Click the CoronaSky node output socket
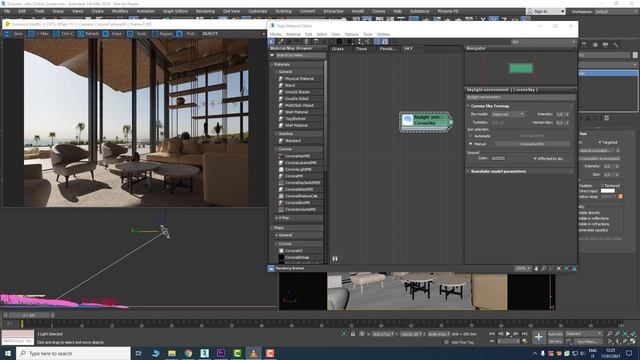The width and height of the screenshot is (640, 360). (x=451, y=122)
